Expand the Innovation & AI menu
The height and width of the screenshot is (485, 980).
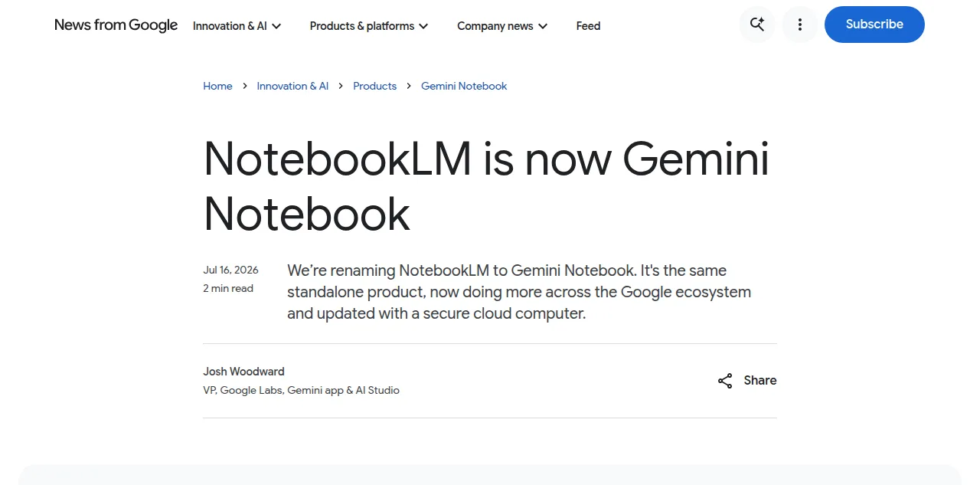[237, 26]
